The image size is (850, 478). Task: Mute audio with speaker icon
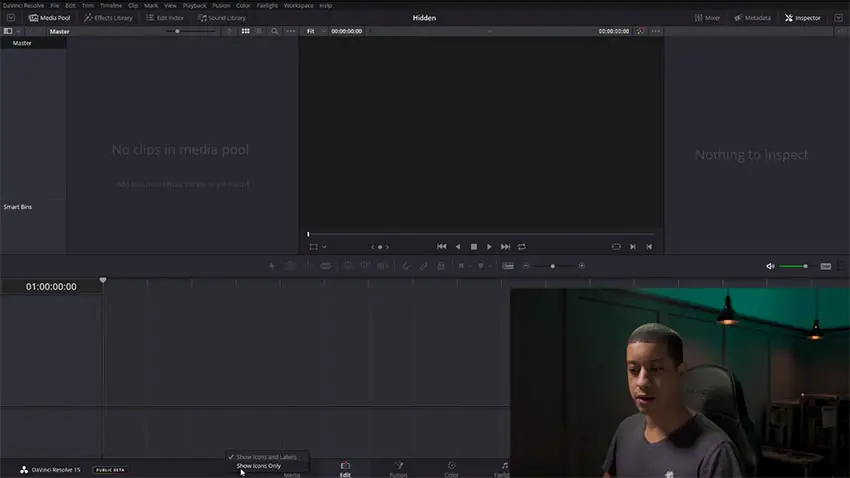(x=770, y=266)
